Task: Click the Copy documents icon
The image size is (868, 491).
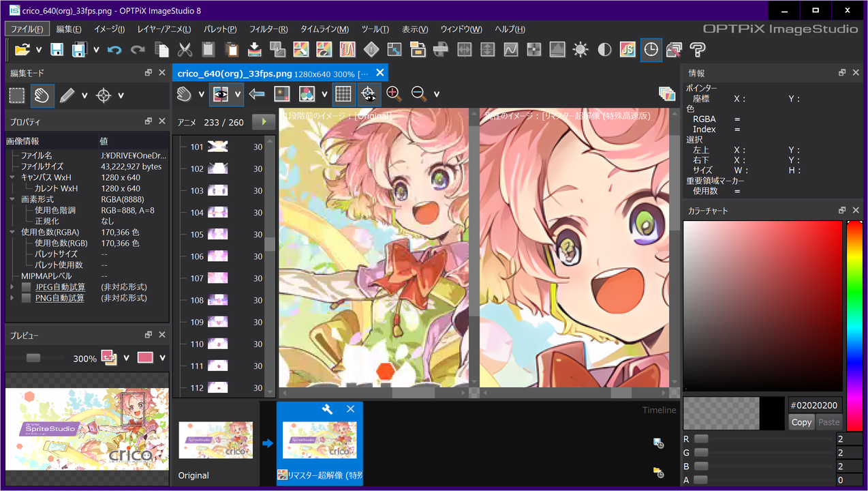Action: tap(161, 49)
